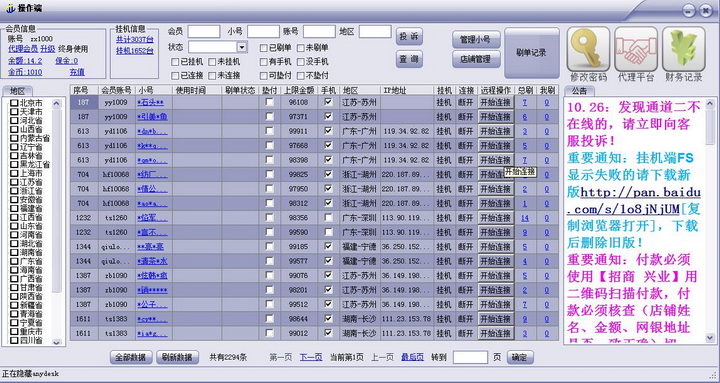Click 开始连接 in row 98108
Image resolution: width=720 pixels, height=383 pixels.
[495, 102]
